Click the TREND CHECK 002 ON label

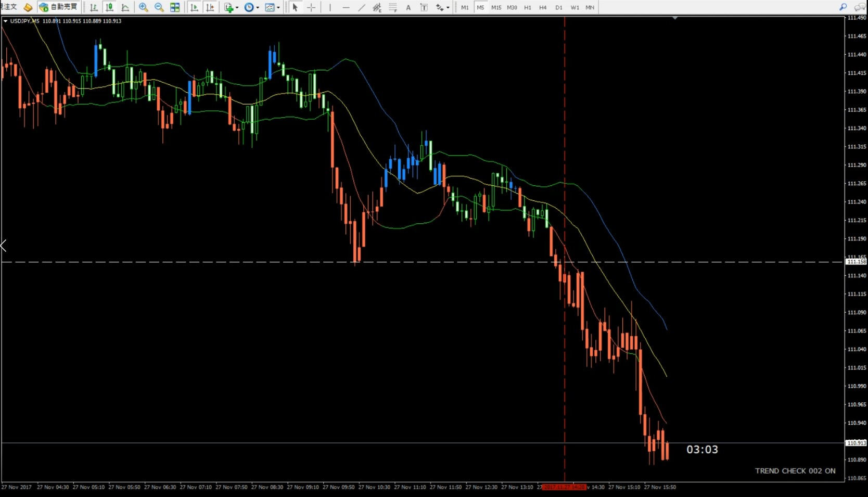(x=795, y=471)
